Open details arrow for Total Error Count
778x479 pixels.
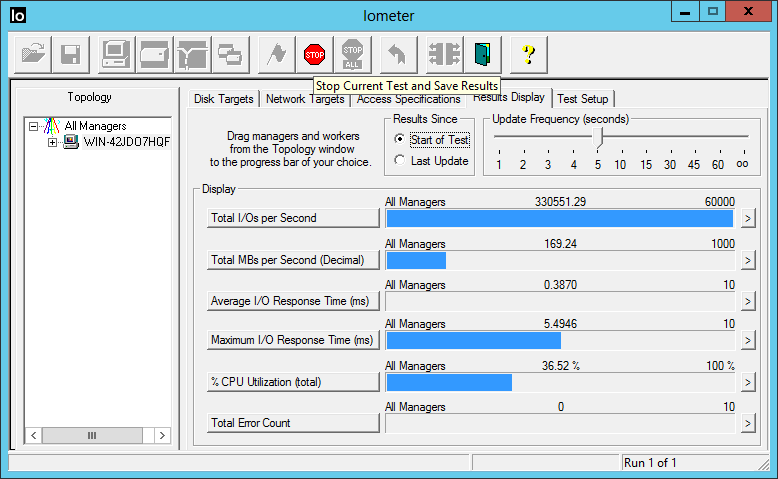[748, 423]
